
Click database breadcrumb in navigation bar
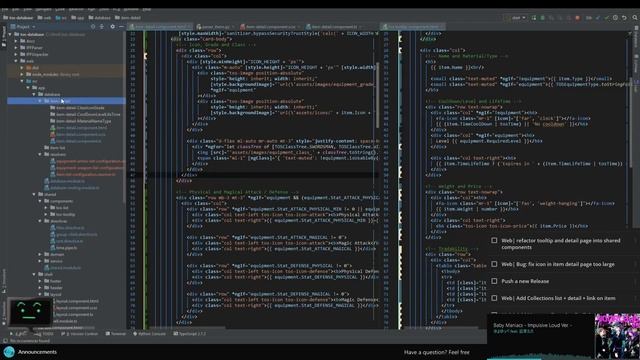tap(100, 18)
